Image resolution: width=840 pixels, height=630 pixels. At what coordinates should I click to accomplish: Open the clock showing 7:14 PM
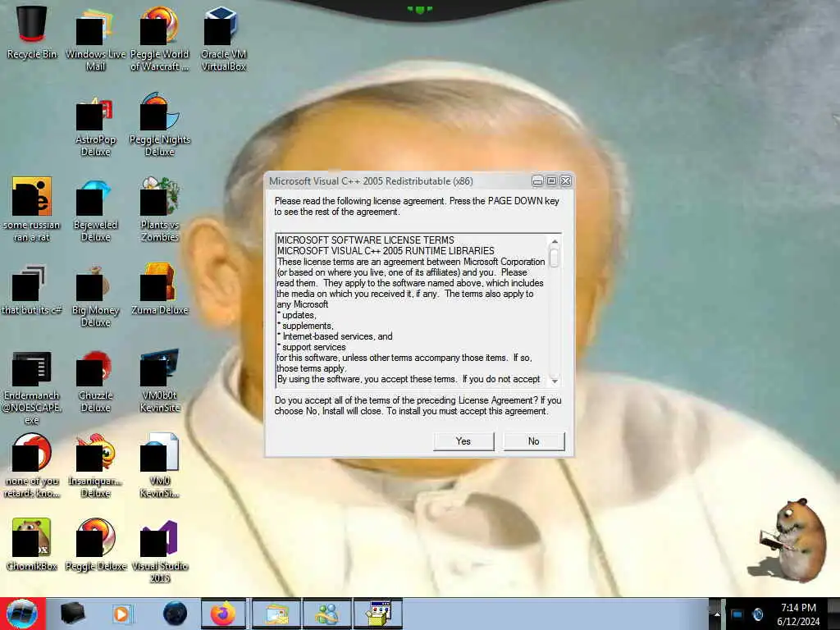point(798,614)
